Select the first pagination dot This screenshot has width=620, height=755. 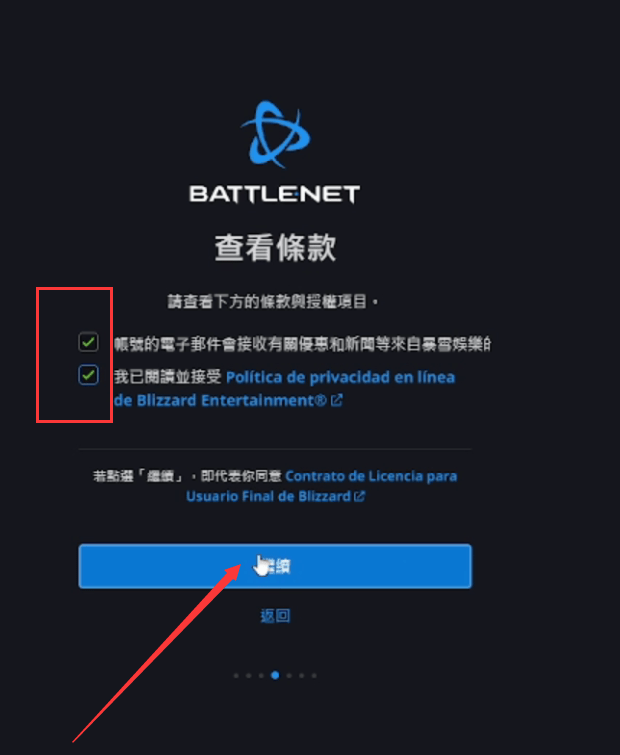(x=236, y=676)
